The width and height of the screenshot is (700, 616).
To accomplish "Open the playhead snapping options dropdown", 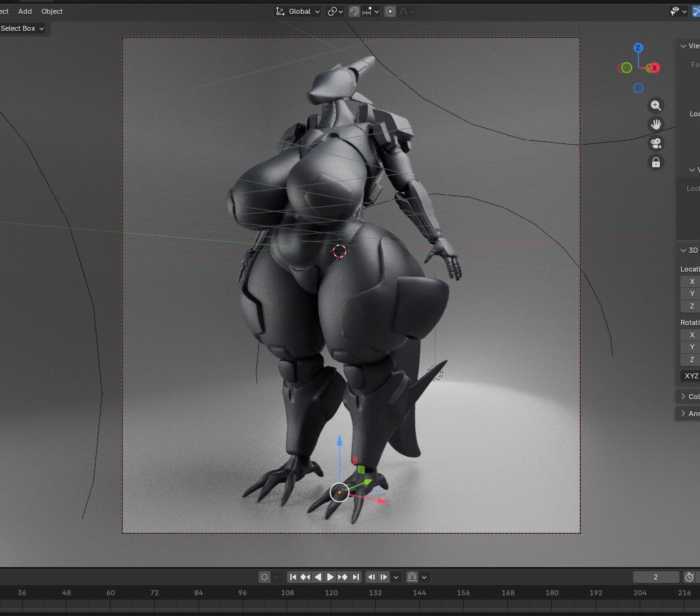I will pyautogui.click(x=424, y=577).
